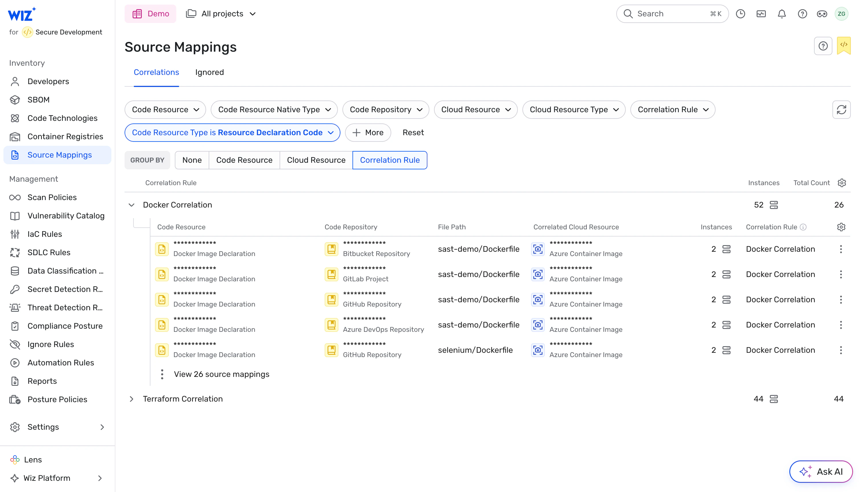The width and height of the screenshot is (868, 492).
Task: Click the notifications bell icon
Action: click(782, 14)
